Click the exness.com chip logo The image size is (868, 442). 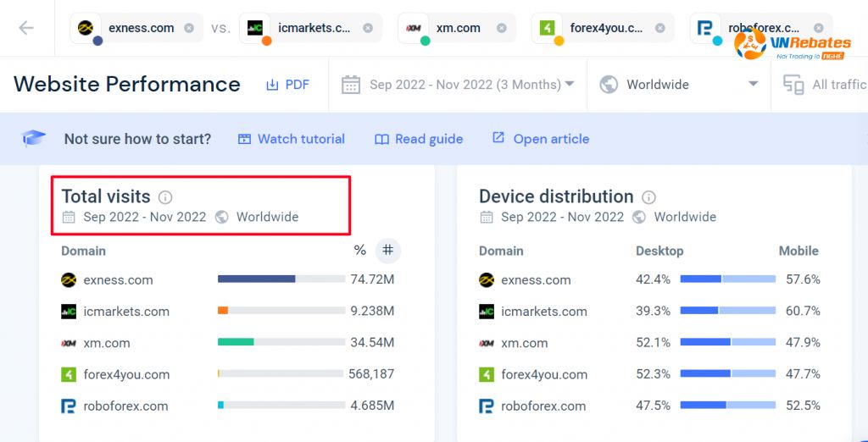[x=86, y=28]
